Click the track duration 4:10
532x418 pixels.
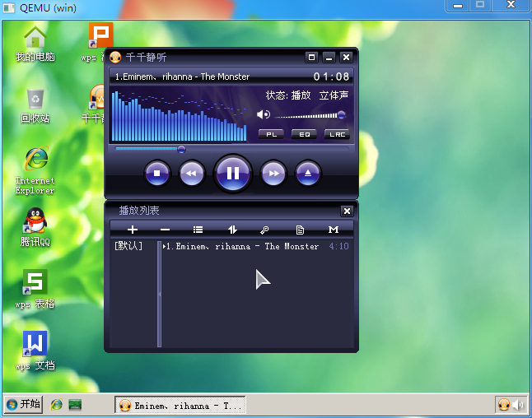[338, 246]
